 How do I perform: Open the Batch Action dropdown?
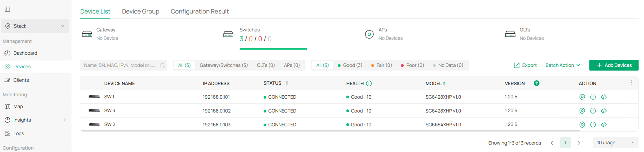(x=562, y=65)
